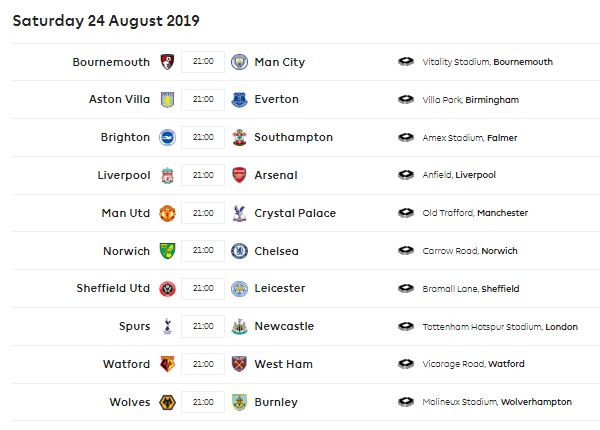600x430 pixels.
Task: Click the Molineux Stadium, Wolverhampton venue
Action: pyautogui.click(x=497, y=402)
